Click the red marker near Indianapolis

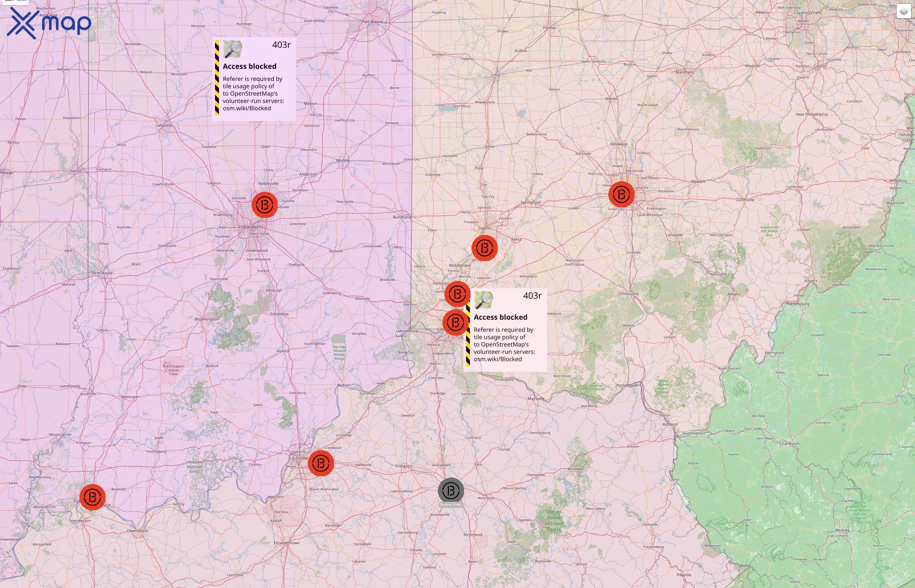pos(264,205)
